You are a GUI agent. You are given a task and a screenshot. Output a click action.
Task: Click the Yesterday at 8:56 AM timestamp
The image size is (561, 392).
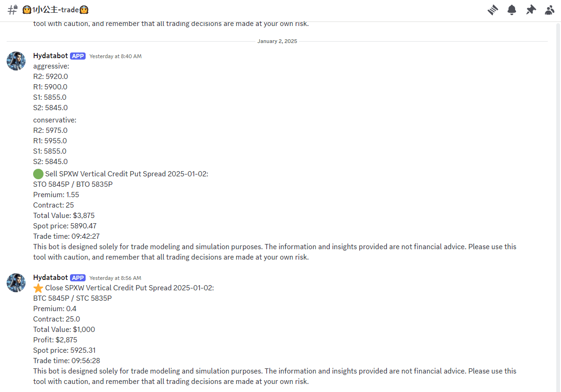[115, 278]
